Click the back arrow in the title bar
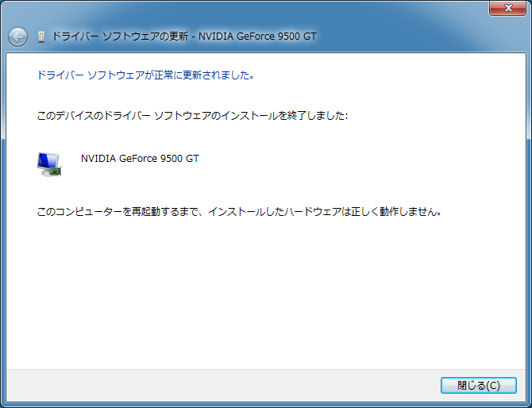 coord(17,37)
